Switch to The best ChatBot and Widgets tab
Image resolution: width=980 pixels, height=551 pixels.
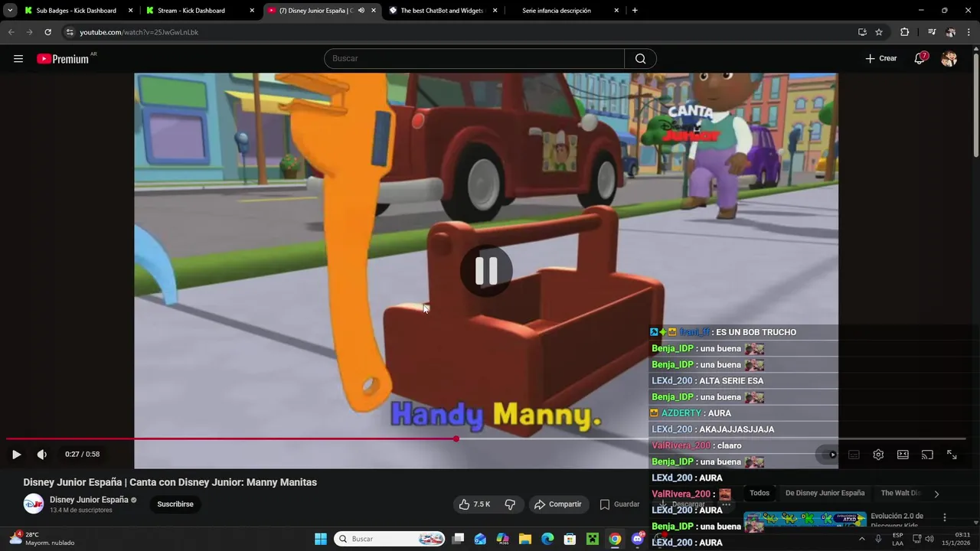(x=444, y=11)
